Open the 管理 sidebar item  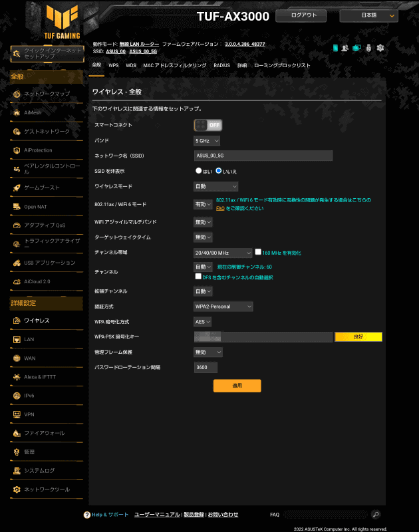(47, 452)
